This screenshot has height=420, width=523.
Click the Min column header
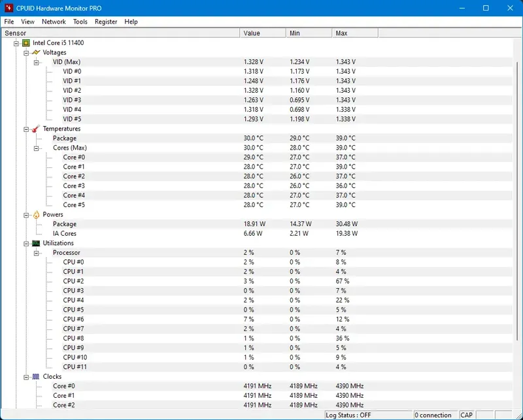(309, 33)
